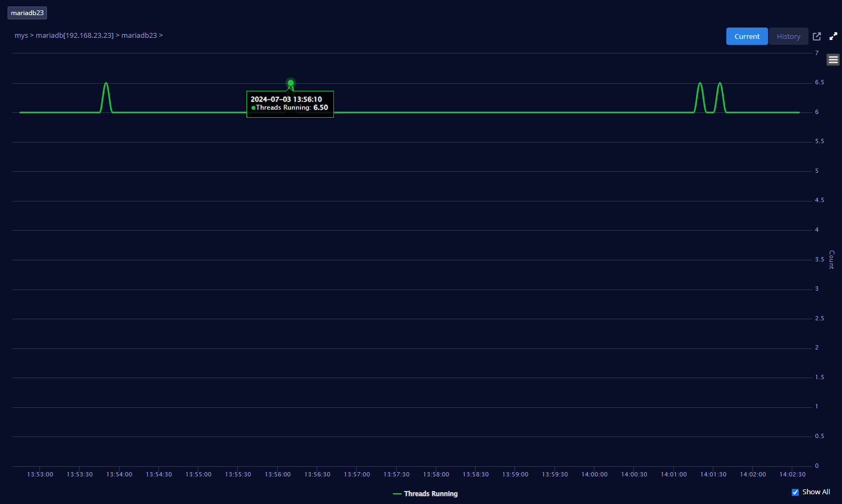
Task: Open the mariadb[192.168.23.23] breadcrumb
Action: coord(75,36)
